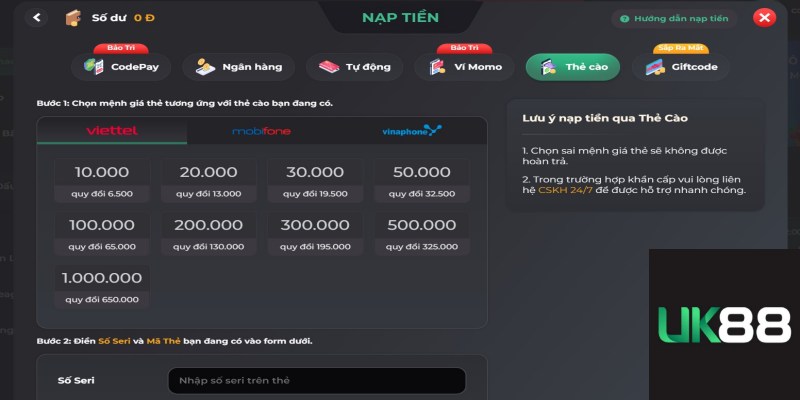
Task: Click the wallet balance icon
Action: (x=73, y=18)
